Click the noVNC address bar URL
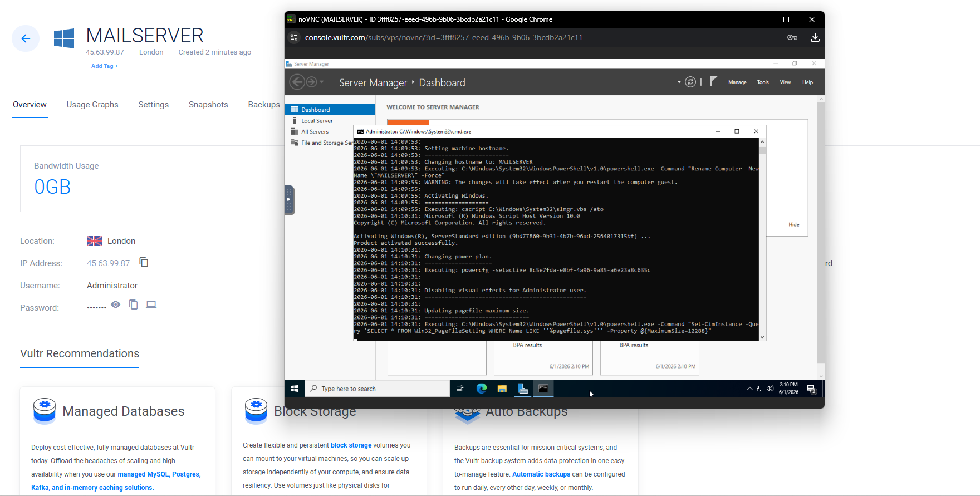 click(444, 37)
